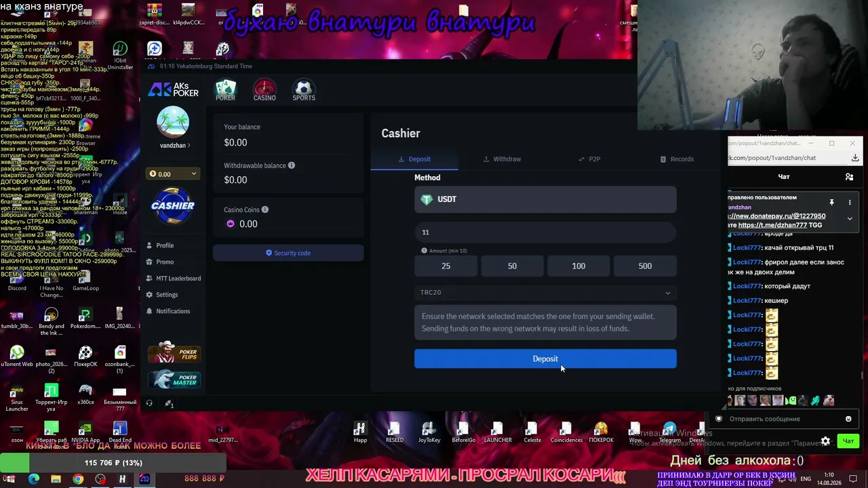
Task: Click the vandzhan username chevron
Action: pyautogui.click(x=189, y=146)
